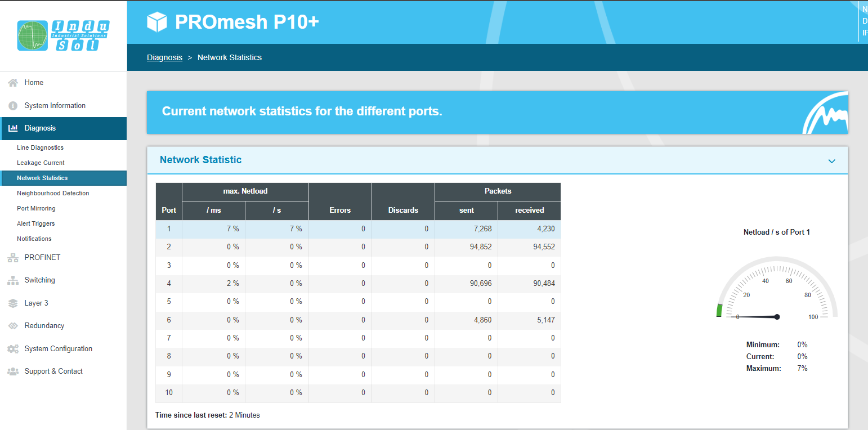Select Port 5 table row number
Screen dimensions: 868x430
click(x=168, y=301)
